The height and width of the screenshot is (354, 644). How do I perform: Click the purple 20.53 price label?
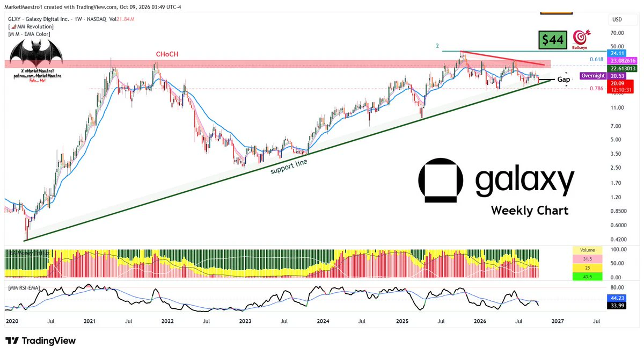[x=616, y=76]
